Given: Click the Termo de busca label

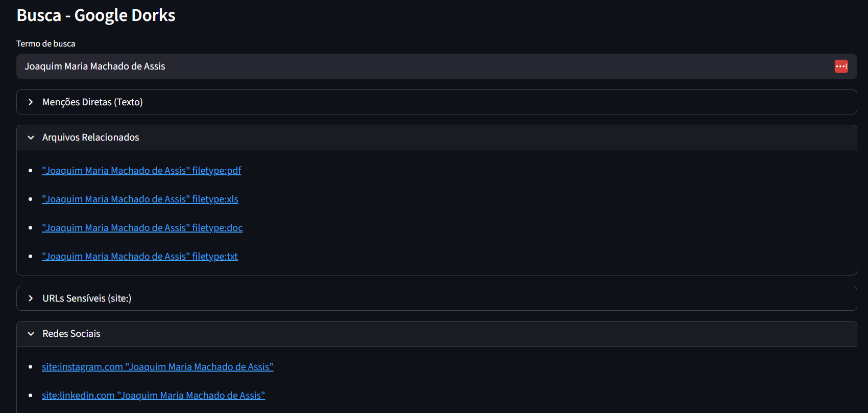Looking at the screenshot, I should (x=46, y=44).
